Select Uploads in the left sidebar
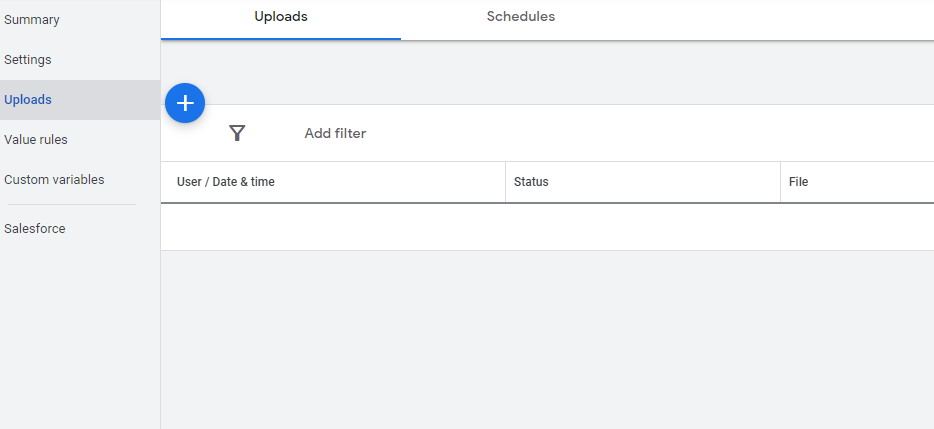Screen dimensions: 934x429 [x=28, y=100]
